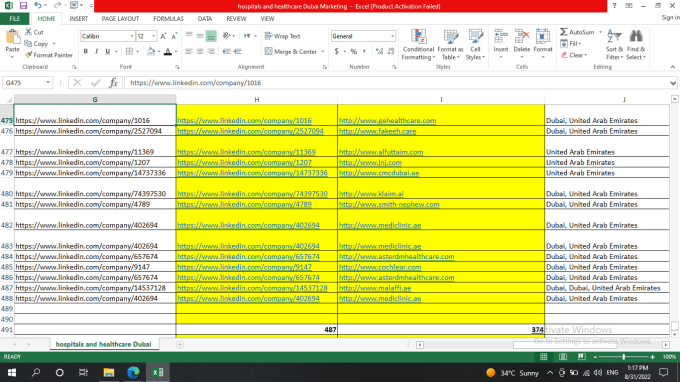The image size is (680, 382).
Task: Click the zoom slider handle
Action: click(x=624, y=357)
